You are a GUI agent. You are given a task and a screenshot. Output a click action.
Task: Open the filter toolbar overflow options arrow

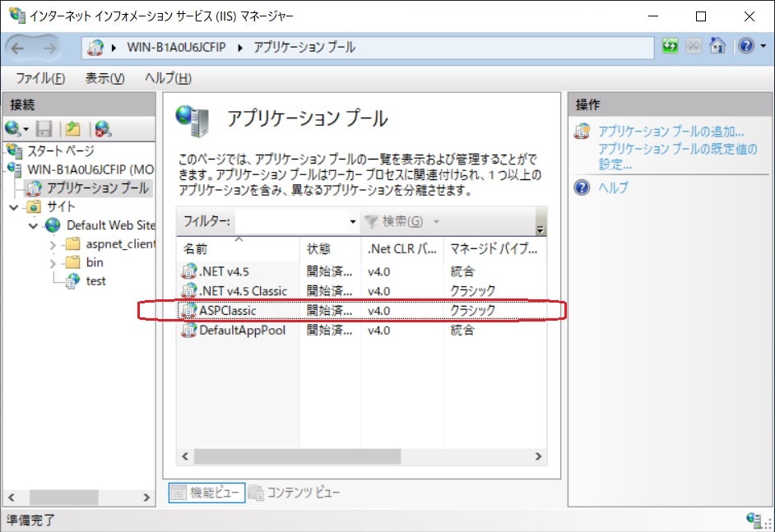541,229
